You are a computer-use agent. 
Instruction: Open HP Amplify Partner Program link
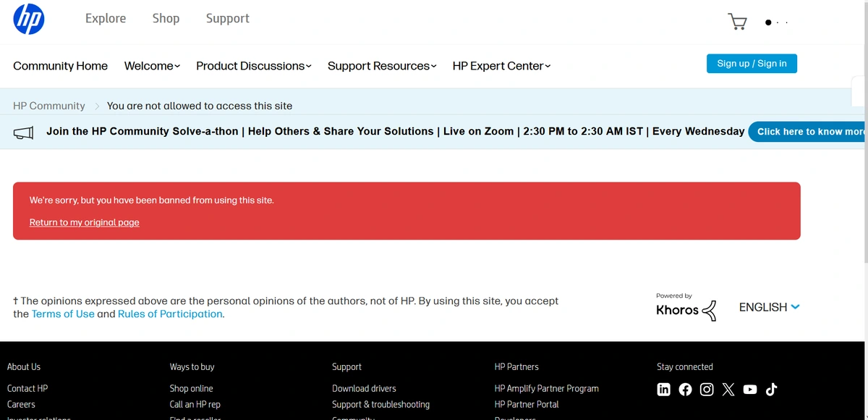click(546, 388)
